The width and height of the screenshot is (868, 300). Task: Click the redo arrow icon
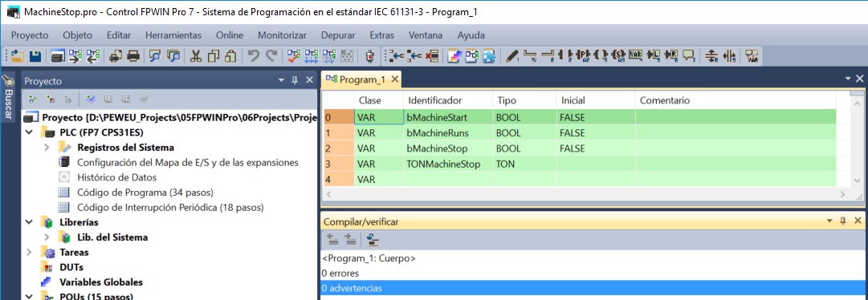point(271,55)
